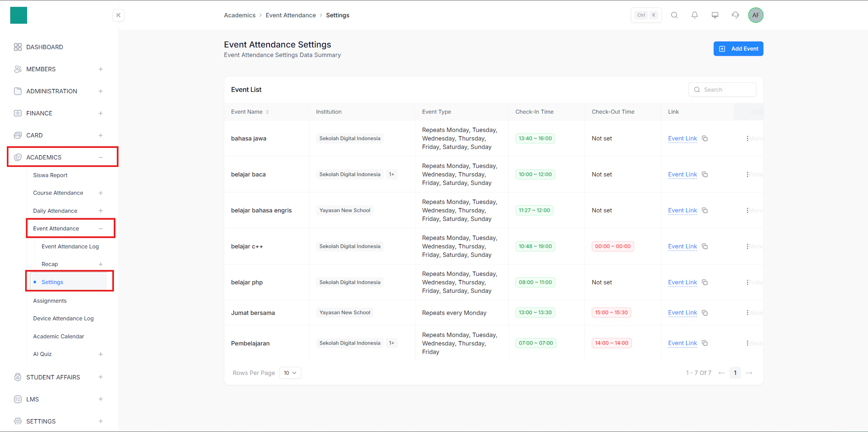
Task: Open the Rows Per Page dropdown
Action: pos(290,373)
